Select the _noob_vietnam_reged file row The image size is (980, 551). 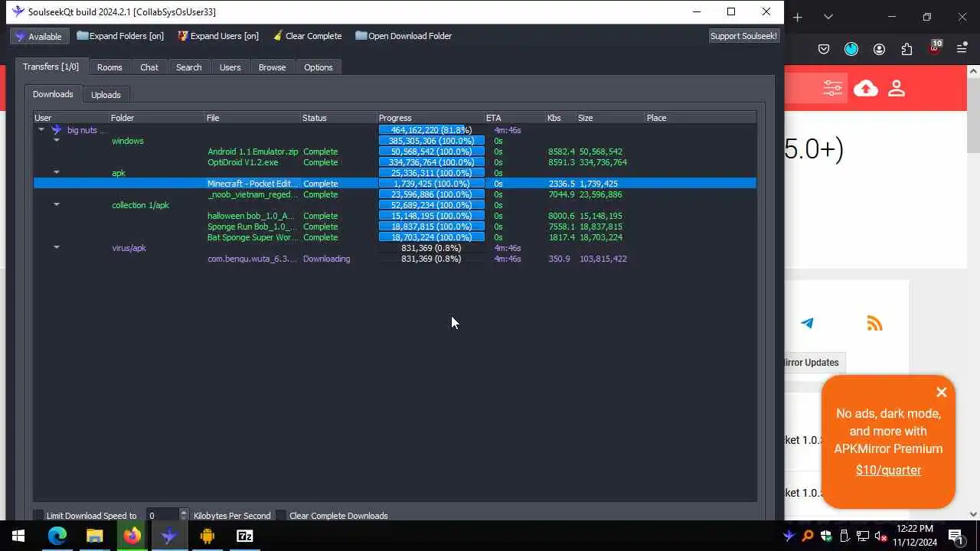pos(395,194)
